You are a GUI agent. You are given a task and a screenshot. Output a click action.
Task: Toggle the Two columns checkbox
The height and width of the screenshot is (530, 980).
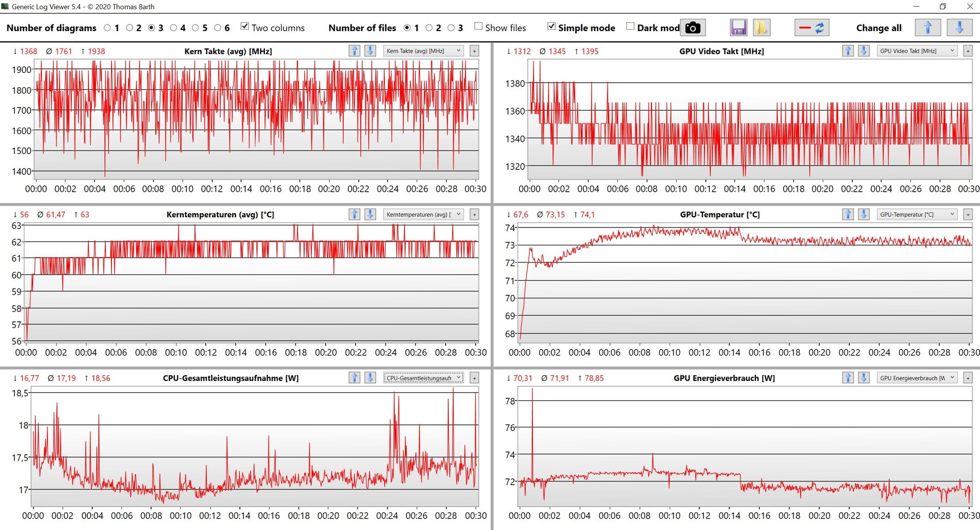click(x=245, y=27)
